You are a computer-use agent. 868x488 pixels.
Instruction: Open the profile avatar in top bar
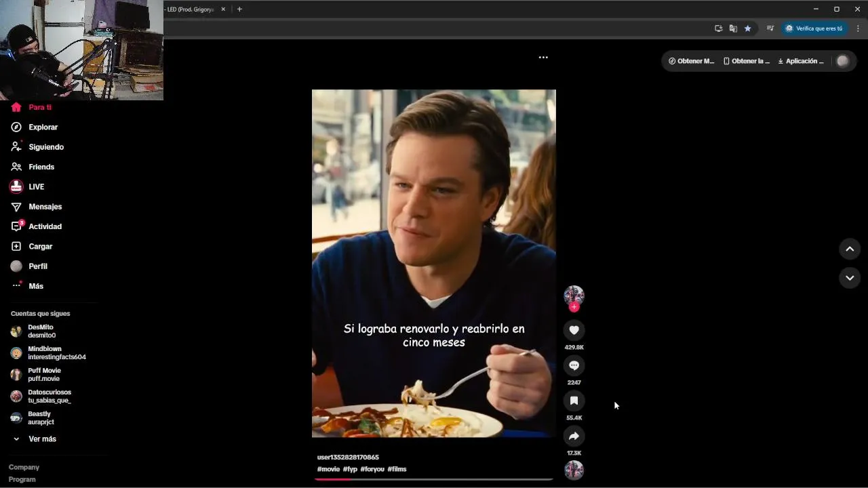tap(842, 61)
